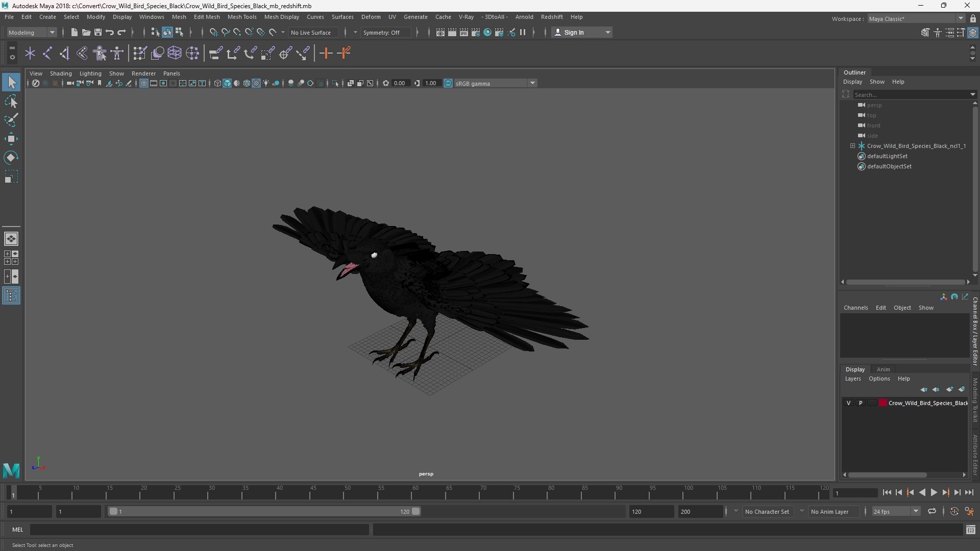
Task: Toggle wireframe on shaded in viewport
Action: coord(247,83)
